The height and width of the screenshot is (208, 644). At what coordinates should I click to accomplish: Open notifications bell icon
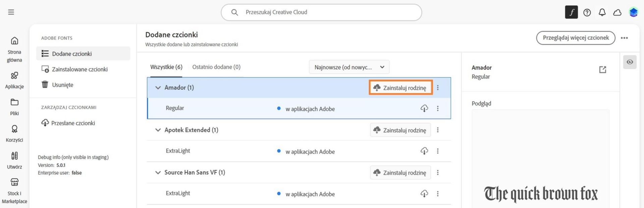pyautogui.click(x=602, y=12)
